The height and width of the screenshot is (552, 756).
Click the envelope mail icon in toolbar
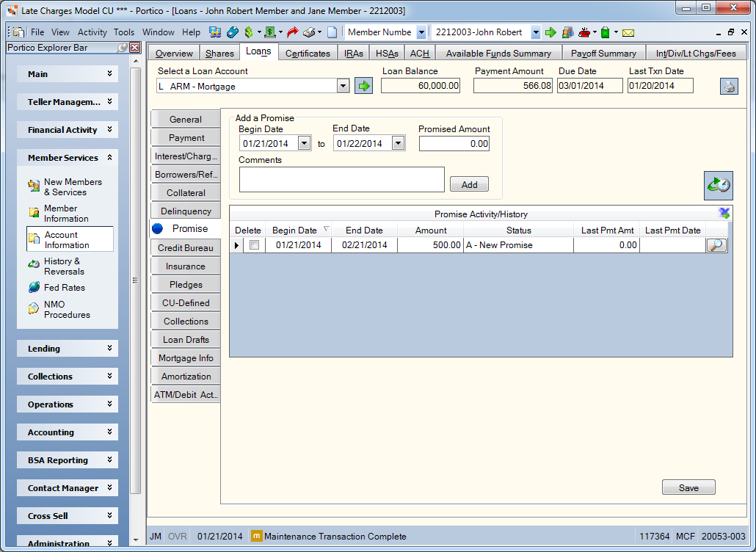(628, 33)
